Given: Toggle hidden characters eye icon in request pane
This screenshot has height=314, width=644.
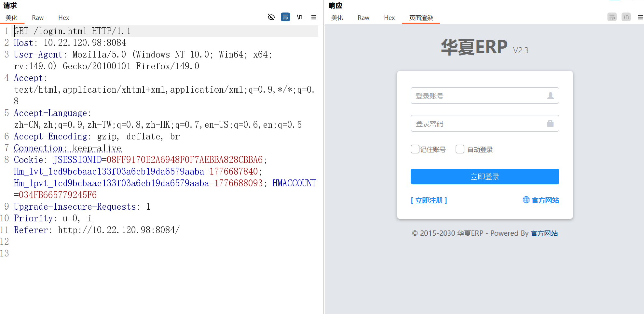Looking at the screenshot, I should [271, 17].
